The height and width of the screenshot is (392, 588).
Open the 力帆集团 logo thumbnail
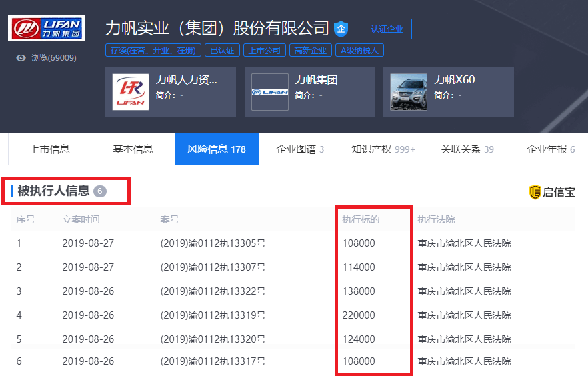point(270,92)
